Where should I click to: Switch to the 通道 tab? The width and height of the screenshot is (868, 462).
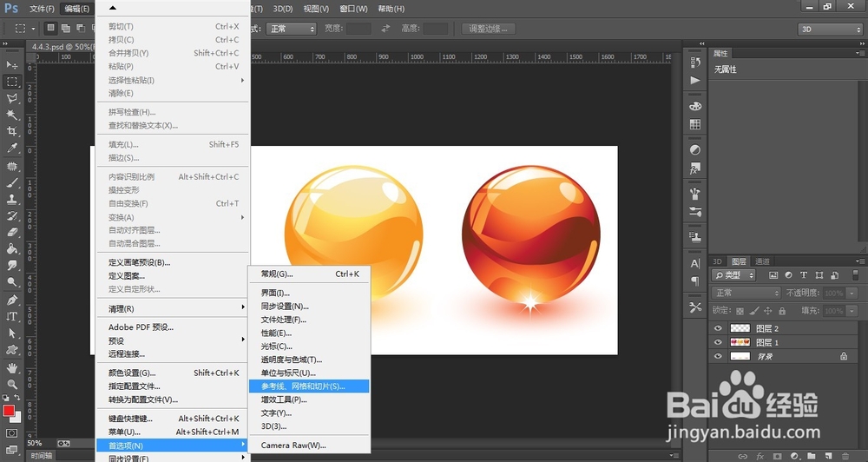point(762,261)
